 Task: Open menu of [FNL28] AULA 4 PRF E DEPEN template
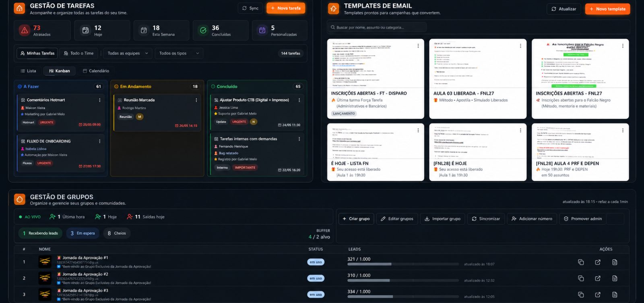(x=623, y=131)
